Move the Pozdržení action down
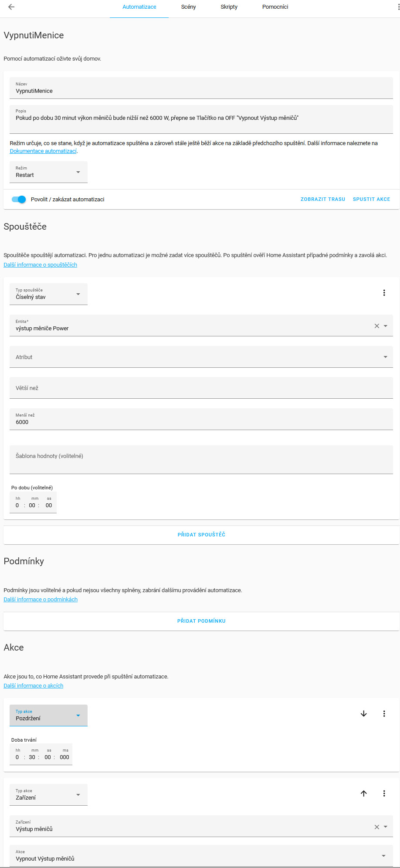This screenshot has height=868, width=400. (x=364, y=714)
